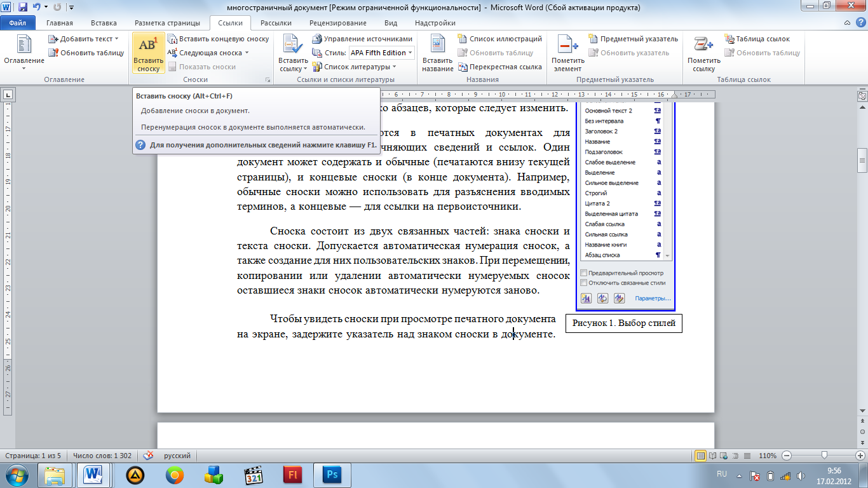868x488 pixels.
Task: Click Пометить ссылку citation mark button
Action: (704, 53)
